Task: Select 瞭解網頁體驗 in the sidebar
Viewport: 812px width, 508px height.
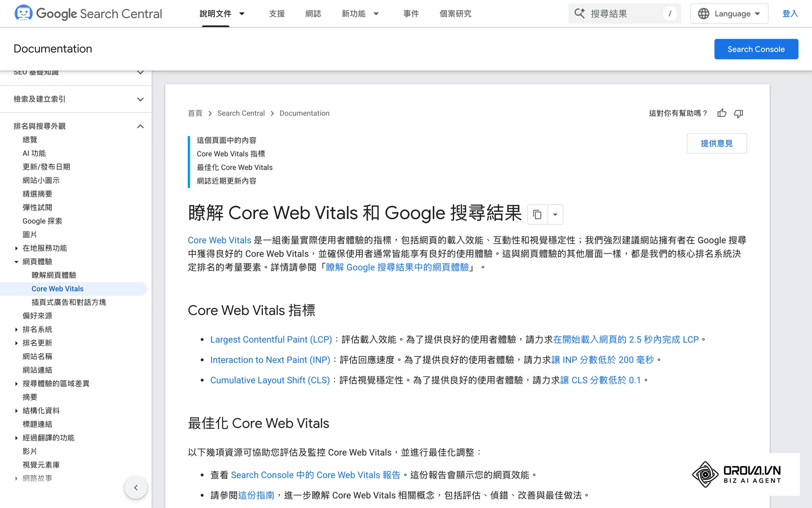Action: point(54,275)
